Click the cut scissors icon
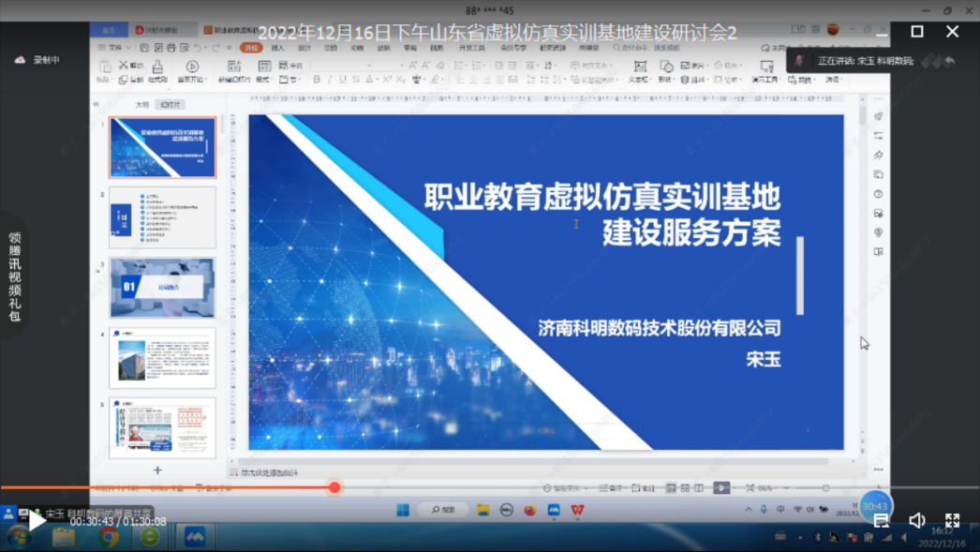980x552 pixels. tap(123, 65)
